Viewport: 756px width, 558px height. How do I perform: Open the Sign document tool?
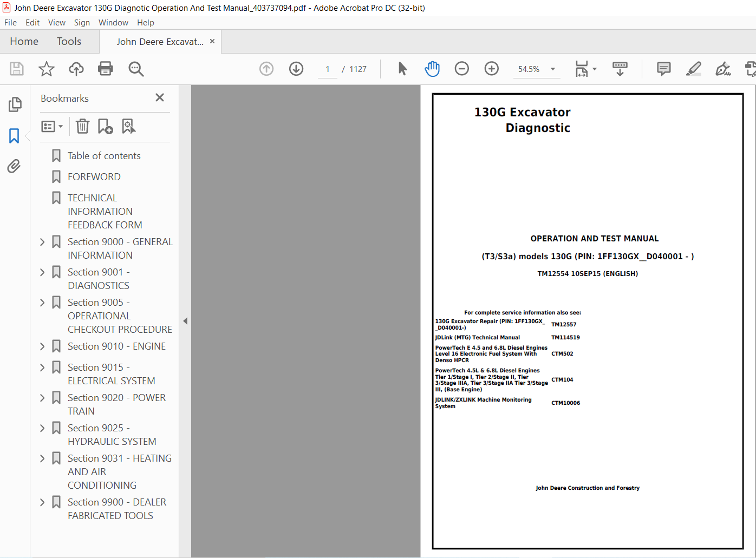[724, 69]
